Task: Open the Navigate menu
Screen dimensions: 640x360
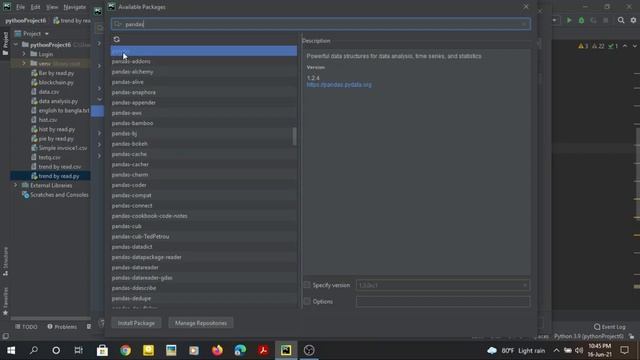Action: tap(75, 7)
